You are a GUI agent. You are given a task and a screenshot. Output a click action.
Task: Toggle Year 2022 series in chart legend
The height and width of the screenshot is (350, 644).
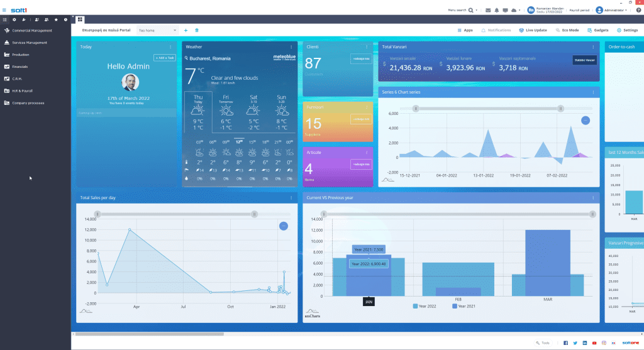click(426, 306)
